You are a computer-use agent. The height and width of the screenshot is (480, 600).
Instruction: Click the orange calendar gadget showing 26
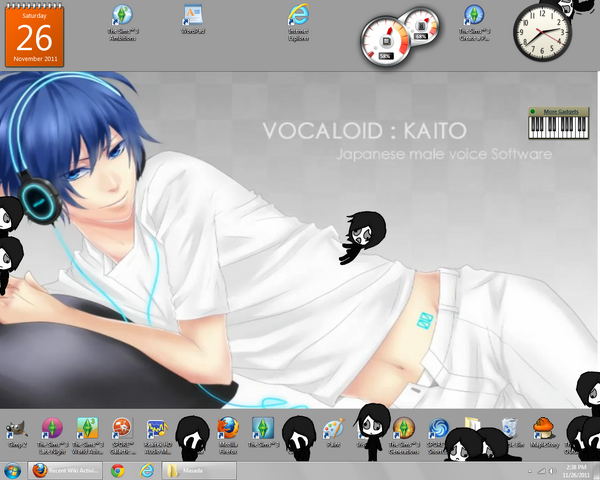coord(34,37)
